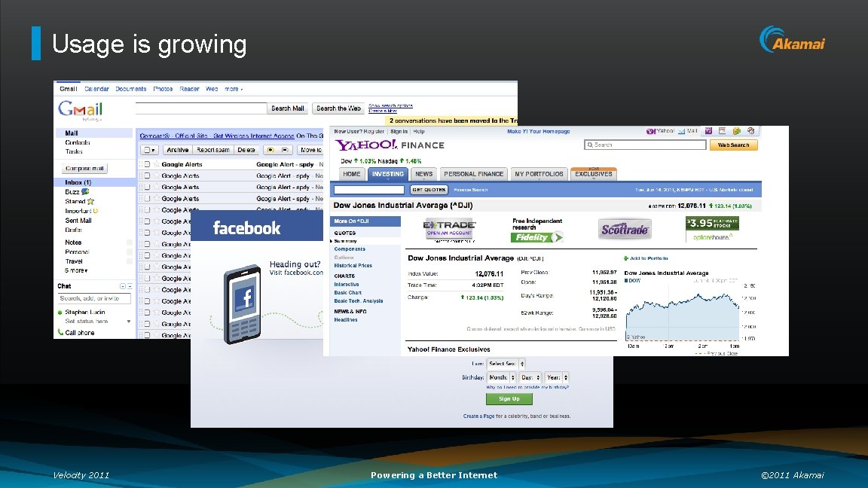Click the magnifier icon in Yahoo search box
868x488 pixels.
pyautogui.click(x=590, y=145)
